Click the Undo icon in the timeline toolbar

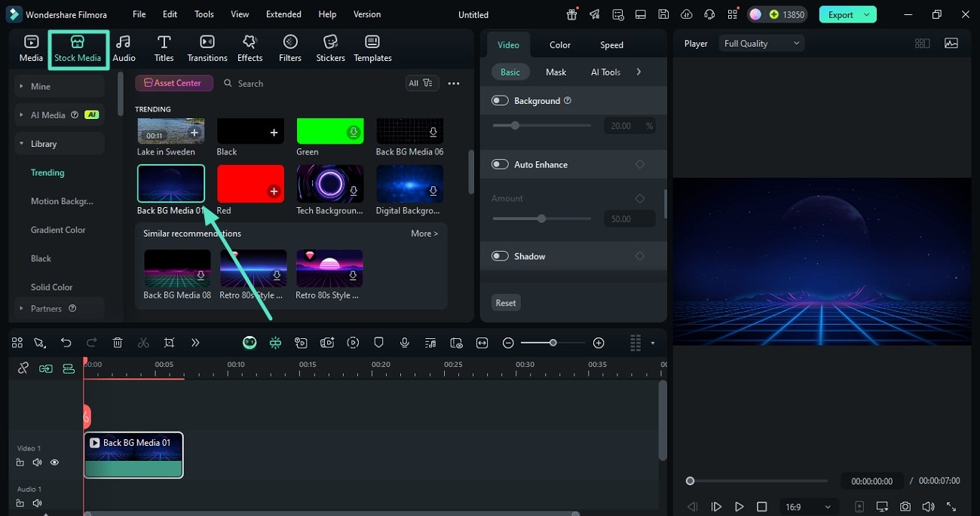click(66, 343)
